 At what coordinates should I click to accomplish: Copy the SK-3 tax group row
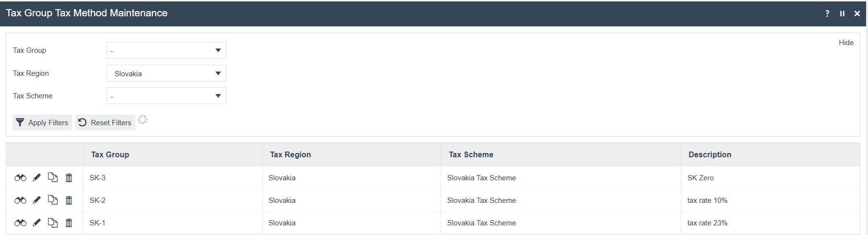(53, 177)
